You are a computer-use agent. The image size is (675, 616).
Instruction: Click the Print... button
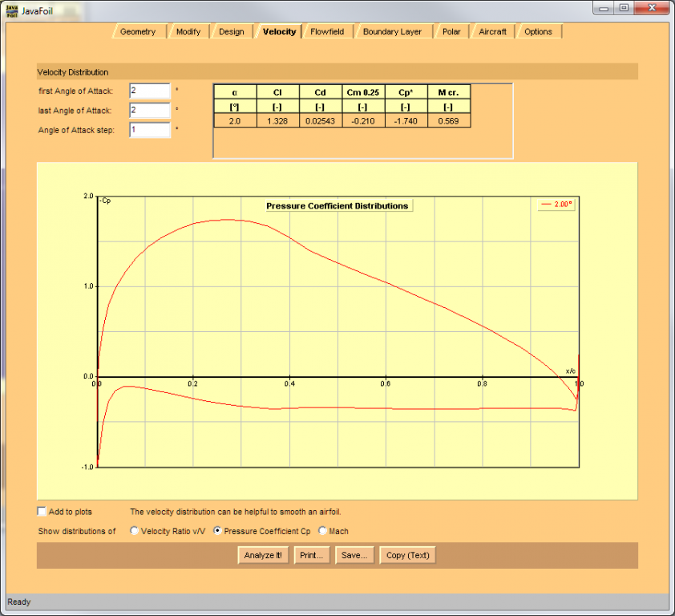coord(311,555)
